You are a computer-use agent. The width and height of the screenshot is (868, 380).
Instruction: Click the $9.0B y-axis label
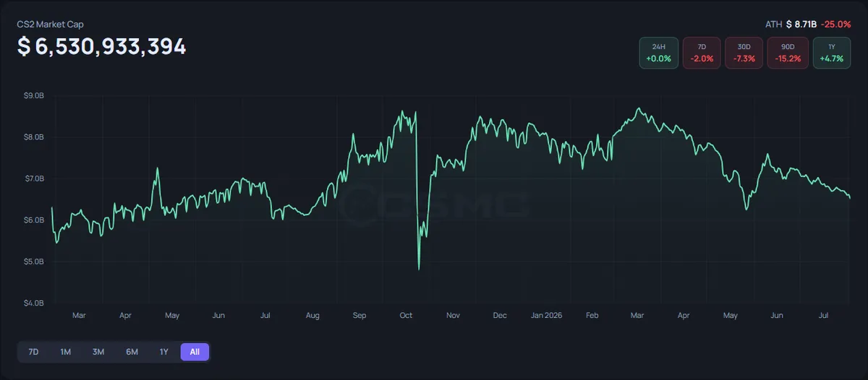[33, 95]
